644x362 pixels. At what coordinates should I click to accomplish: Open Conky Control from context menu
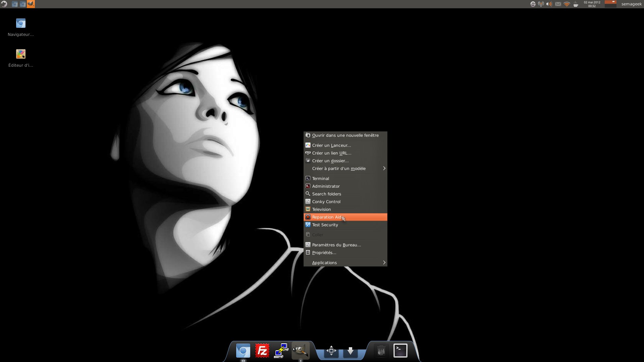click(x=345, y=202)
